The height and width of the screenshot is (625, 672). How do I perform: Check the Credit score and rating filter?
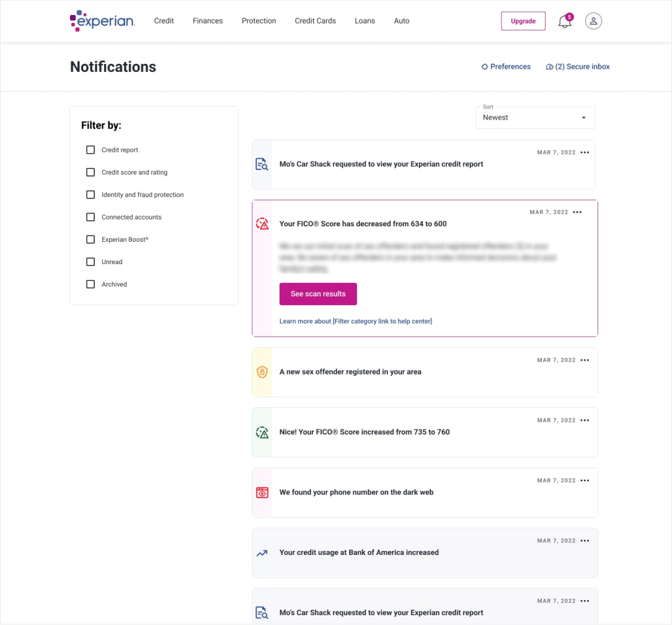91,172
